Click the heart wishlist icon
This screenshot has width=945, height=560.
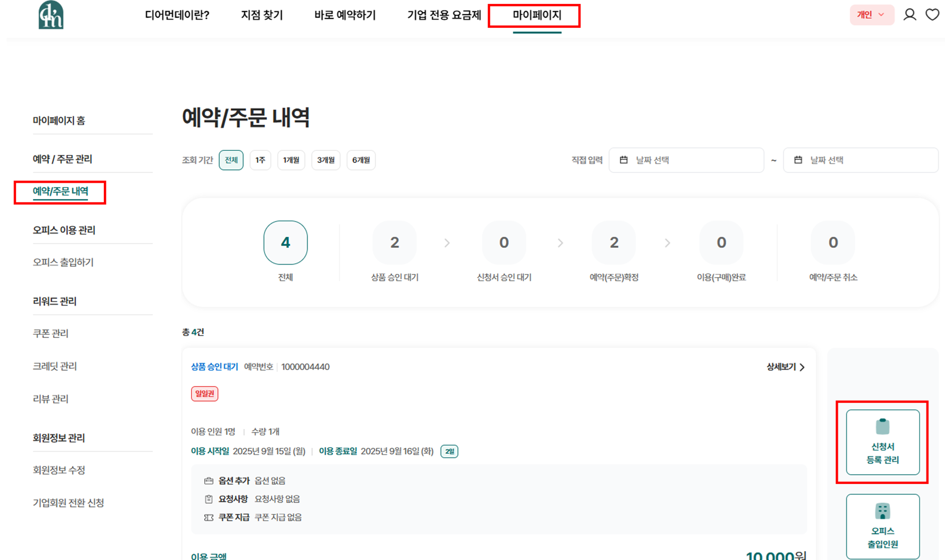(932, 15)
